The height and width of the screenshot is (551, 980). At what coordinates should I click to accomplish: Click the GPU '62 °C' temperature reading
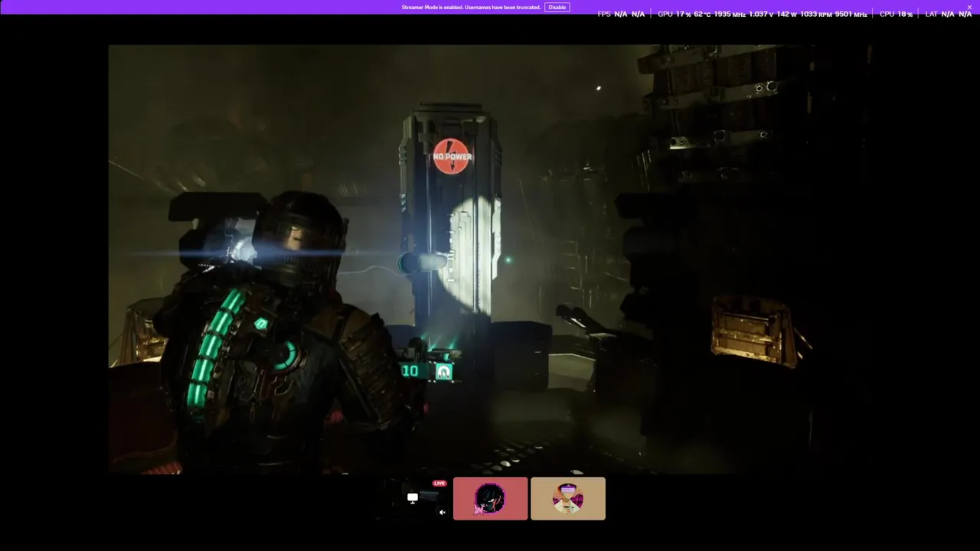[x=702, y=15]
